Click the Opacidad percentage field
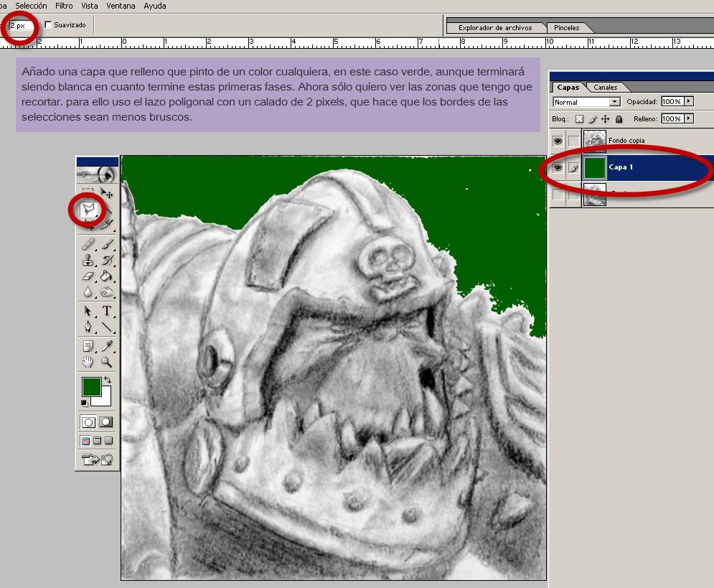 pos(672,101)
